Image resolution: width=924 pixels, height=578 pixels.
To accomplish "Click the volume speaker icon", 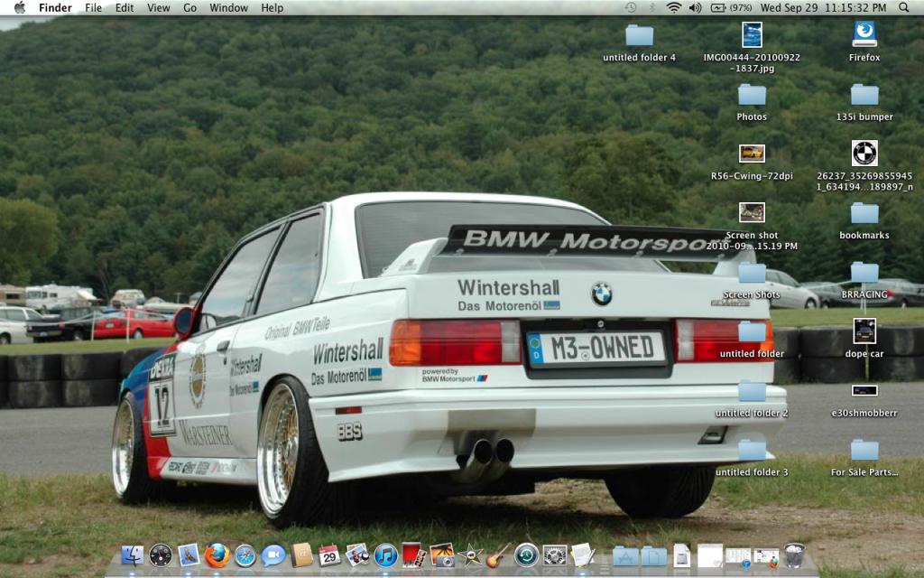I will pos(696,7).
